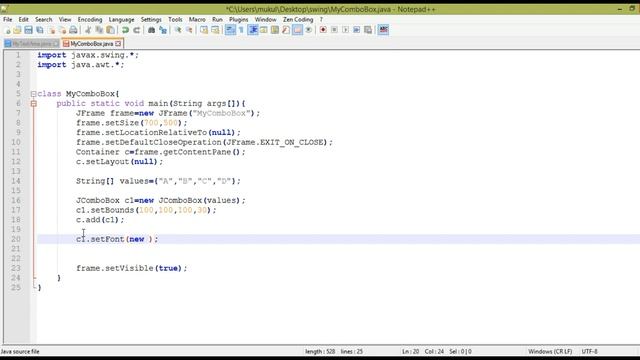Open the Macro menu
This screenshot has height=360, width=640.
[x=197, y=19]
